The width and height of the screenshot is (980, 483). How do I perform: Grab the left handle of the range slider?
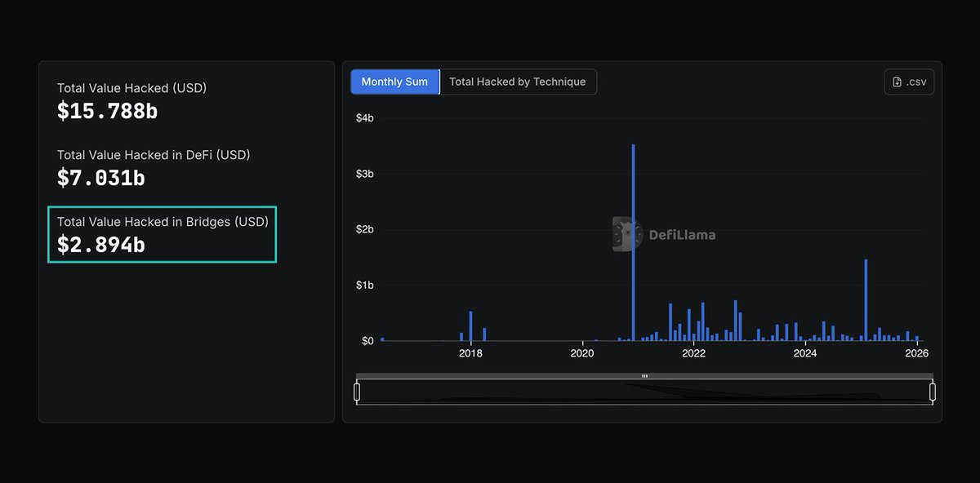[x=357, y=392]
